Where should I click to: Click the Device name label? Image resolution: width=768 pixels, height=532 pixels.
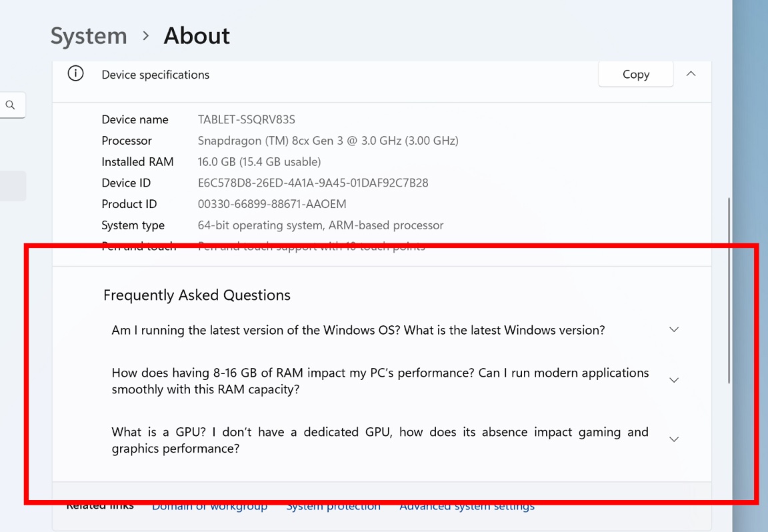pos(135,119)
